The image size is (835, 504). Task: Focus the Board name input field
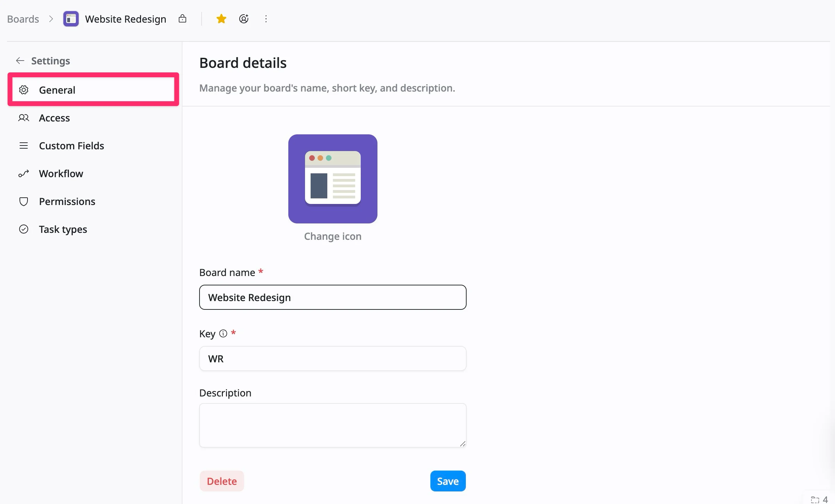(x=333, y=297)
